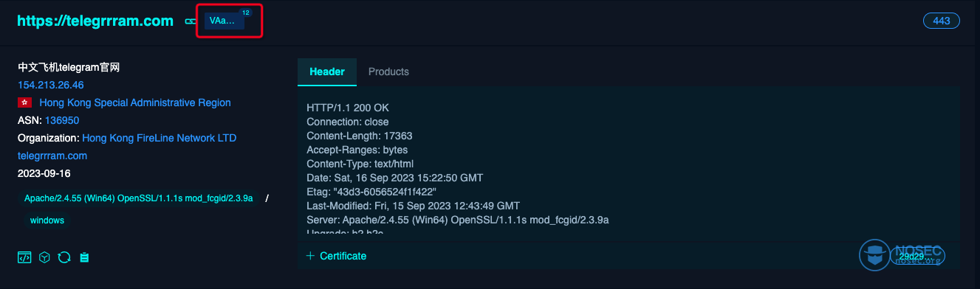Switch to the Products tab

pos(388,72)
